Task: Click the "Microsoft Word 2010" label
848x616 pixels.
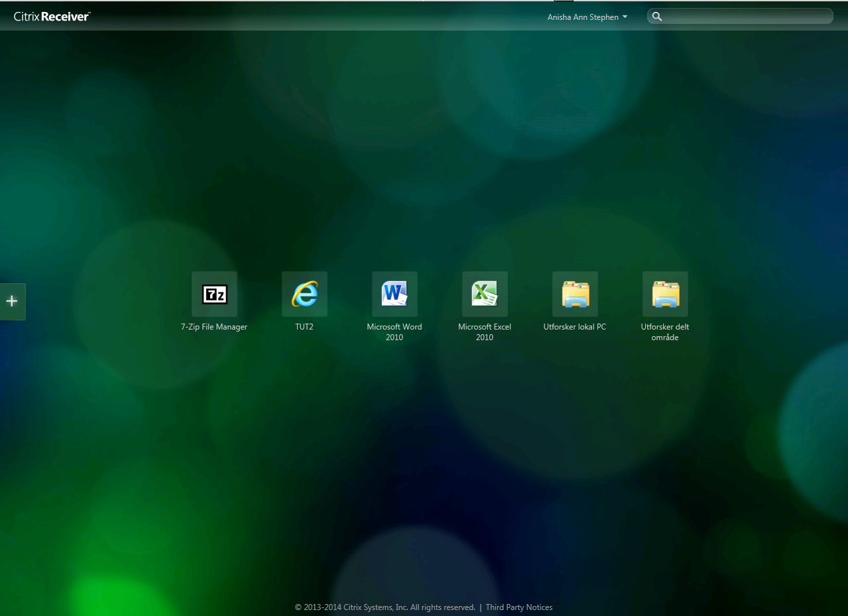Action: tap(394, 332)
